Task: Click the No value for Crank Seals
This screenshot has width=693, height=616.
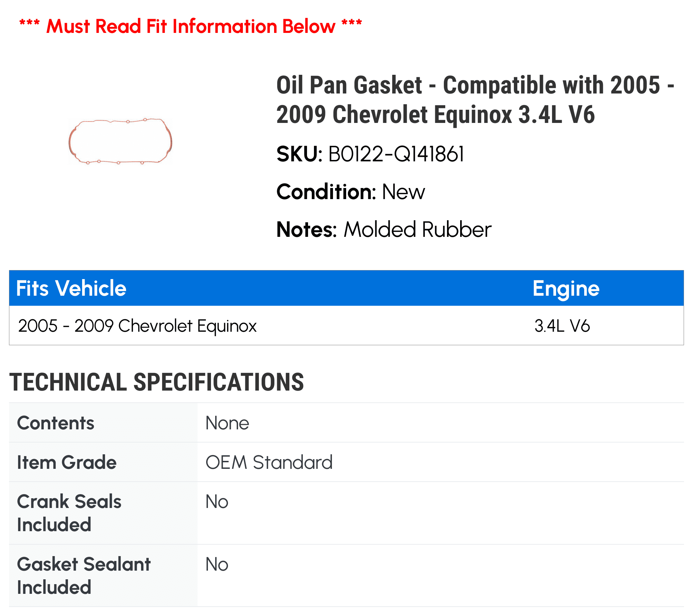Action: (x=217, y=502)
